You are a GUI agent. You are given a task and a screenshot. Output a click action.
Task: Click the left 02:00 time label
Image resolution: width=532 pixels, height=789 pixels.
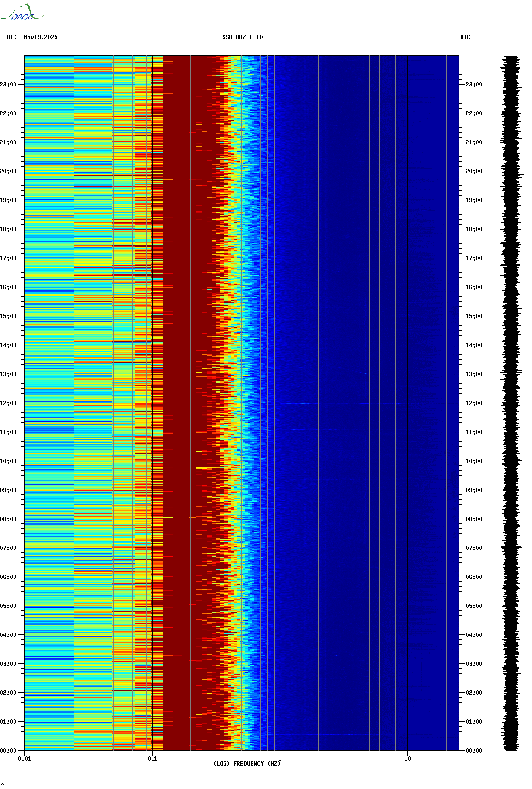8,693
